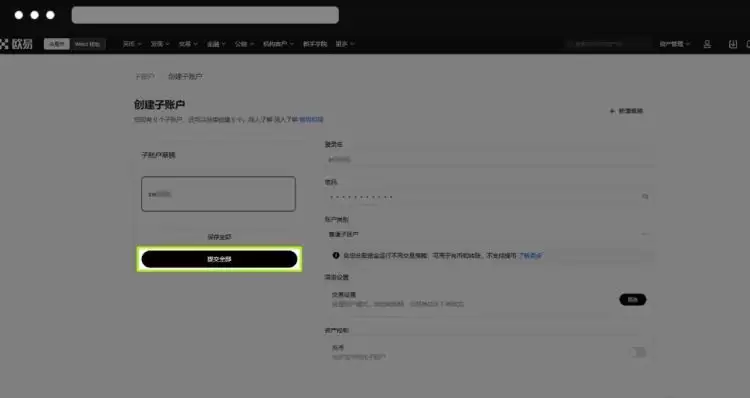The width and height of the screenshot is (750, 398).
Task: Click the 欧易 OKX logo
Action: 17,44
